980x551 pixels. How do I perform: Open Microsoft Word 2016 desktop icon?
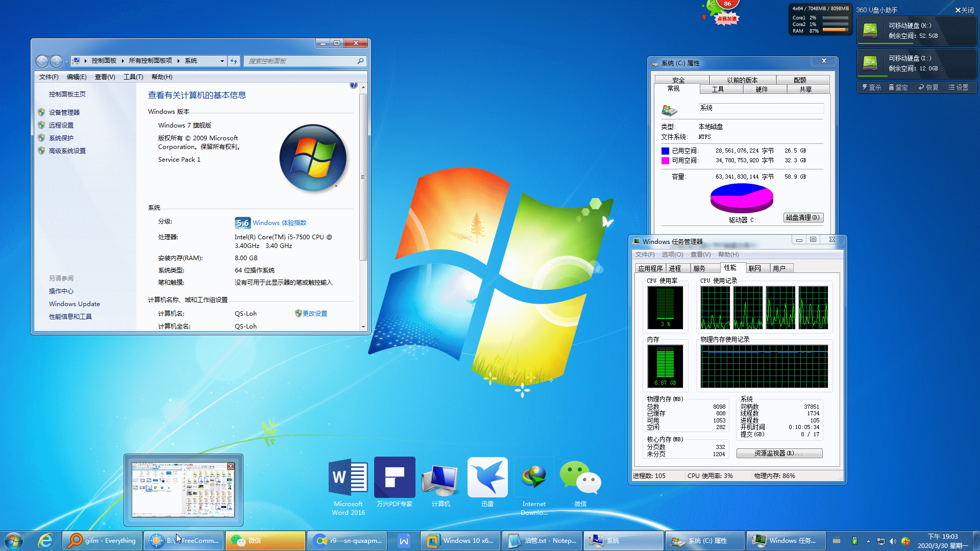[x=348, y=478]
